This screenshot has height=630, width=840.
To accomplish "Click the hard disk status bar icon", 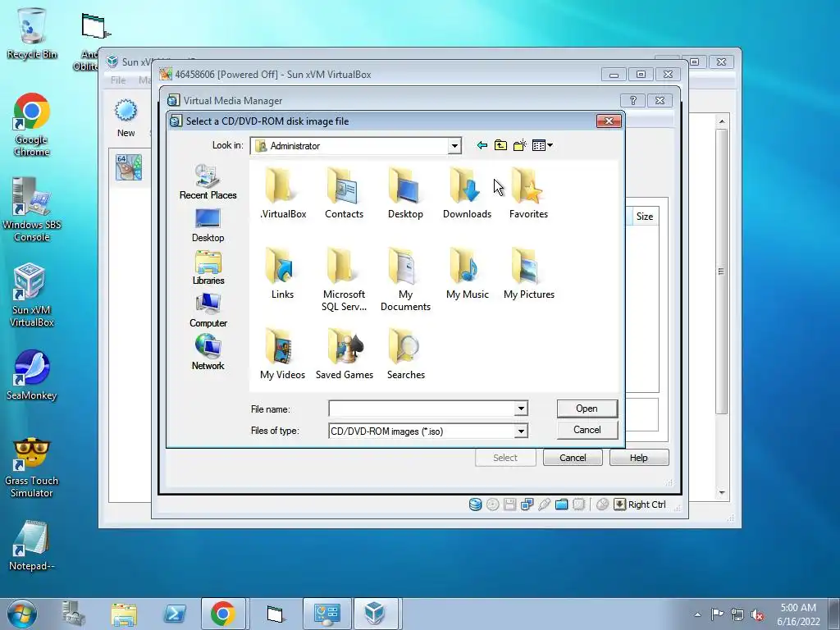I will (475, 504).
